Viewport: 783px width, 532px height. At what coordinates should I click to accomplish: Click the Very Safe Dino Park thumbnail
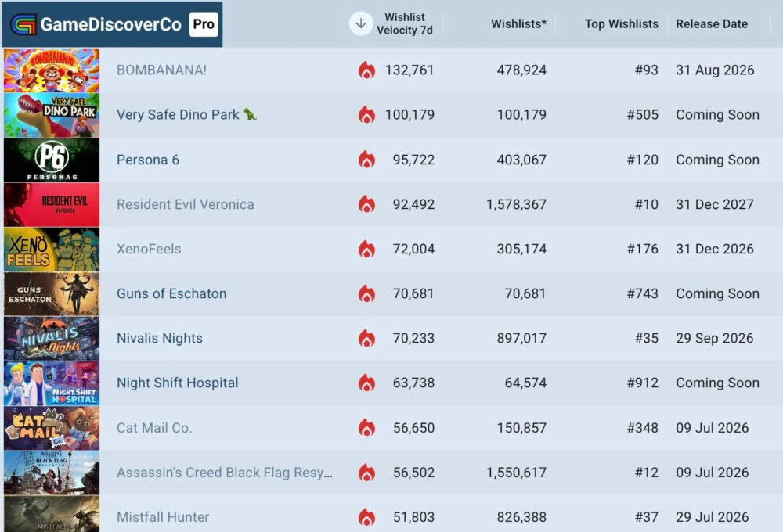[52, 115]
